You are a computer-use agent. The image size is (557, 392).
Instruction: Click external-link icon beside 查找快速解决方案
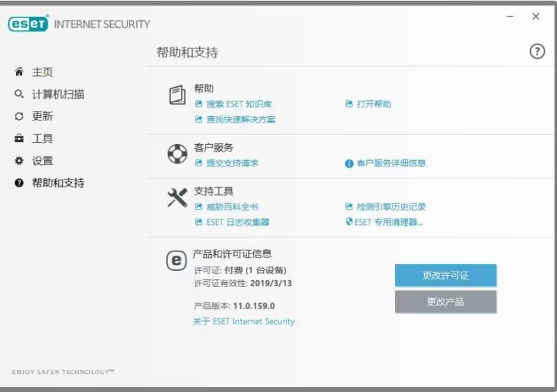(x=198, y=119)
